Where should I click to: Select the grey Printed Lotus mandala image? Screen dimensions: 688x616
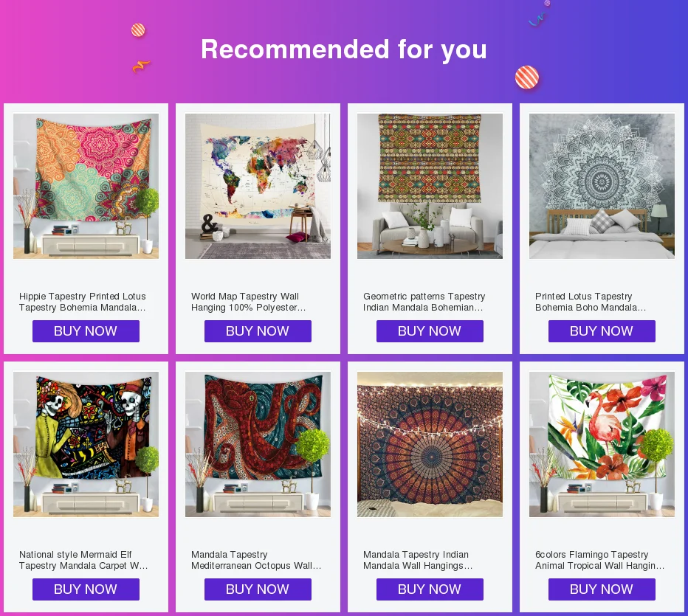(602, 187)
